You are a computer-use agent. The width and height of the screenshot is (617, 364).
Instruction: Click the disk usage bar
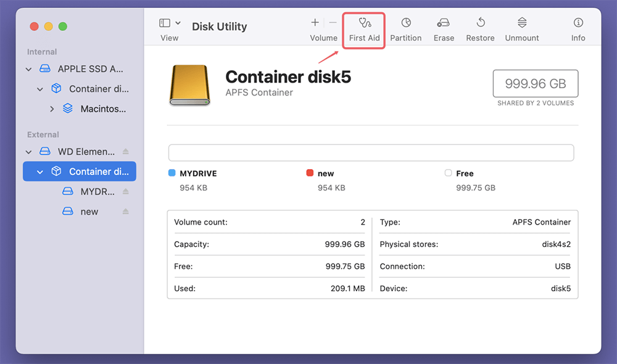pos(371,153)
